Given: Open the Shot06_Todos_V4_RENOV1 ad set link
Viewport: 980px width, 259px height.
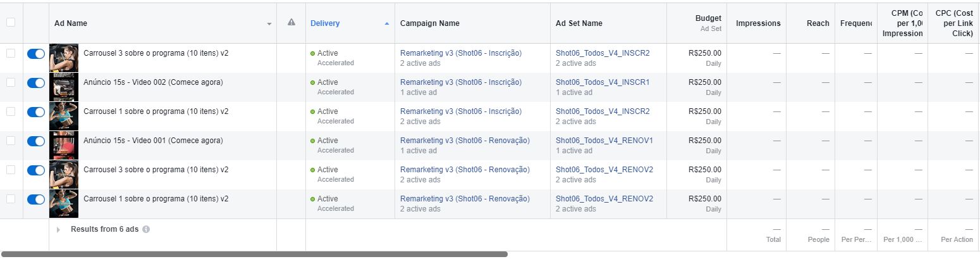Looking at the screenshot, I should [604, 141].
